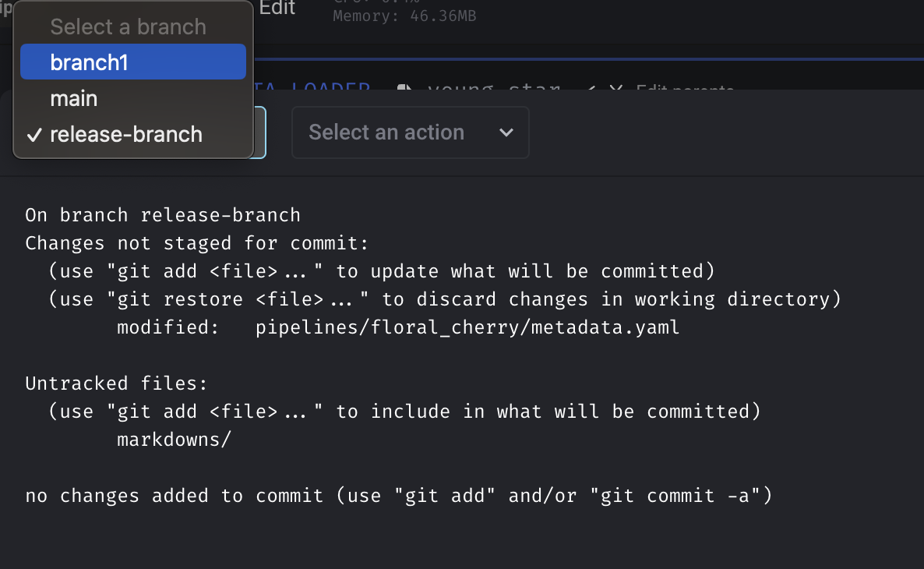The width and height of the screenshot is (924, 569).
Task: Click the "On branch release-branch" status line
Action: point(163,214)
